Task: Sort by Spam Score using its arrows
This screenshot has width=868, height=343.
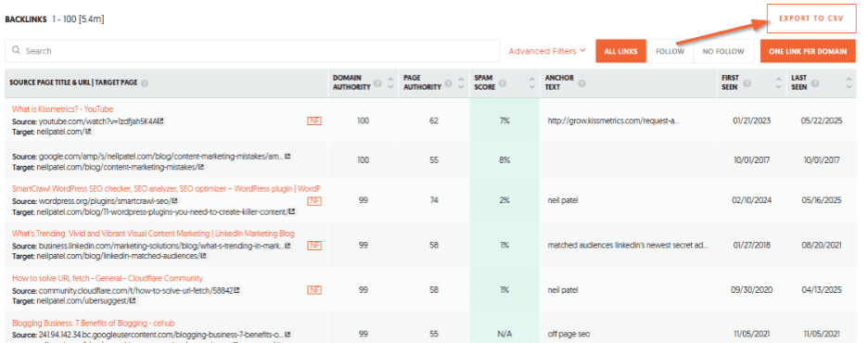Action: click(x=532, y=83)
